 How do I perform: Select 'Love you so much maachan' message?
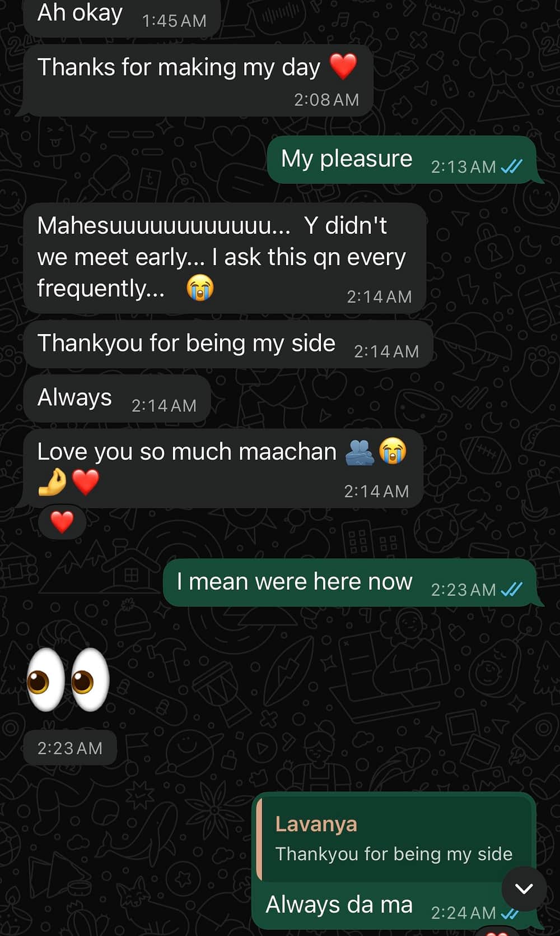(223, 469)
